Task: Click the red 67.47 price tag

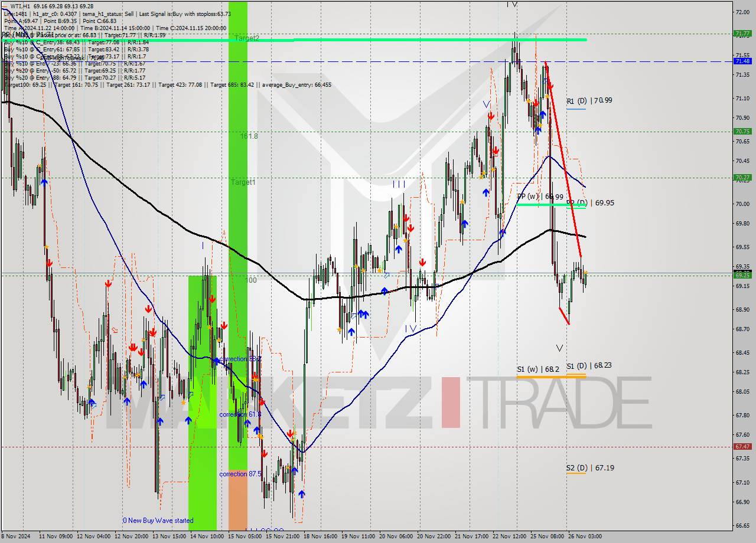Action: (742, 447)
